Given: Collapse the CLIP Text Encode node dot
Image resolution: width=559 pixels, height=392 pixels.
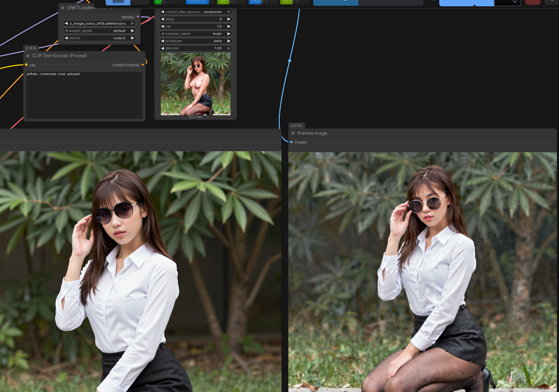Looking at the screenshot, I should pyautogui.click(x=28, y=56).
